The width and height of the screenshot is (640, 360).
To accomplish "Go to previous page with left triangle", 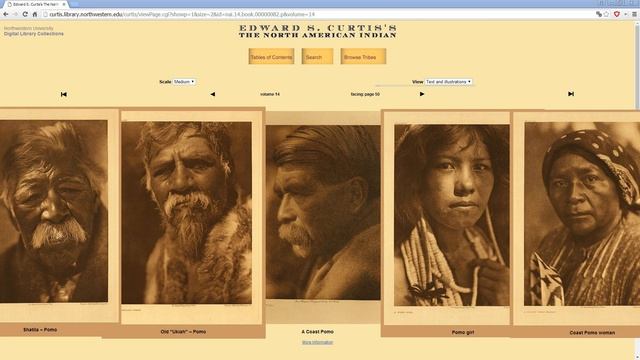I will (x=213, y=94).
